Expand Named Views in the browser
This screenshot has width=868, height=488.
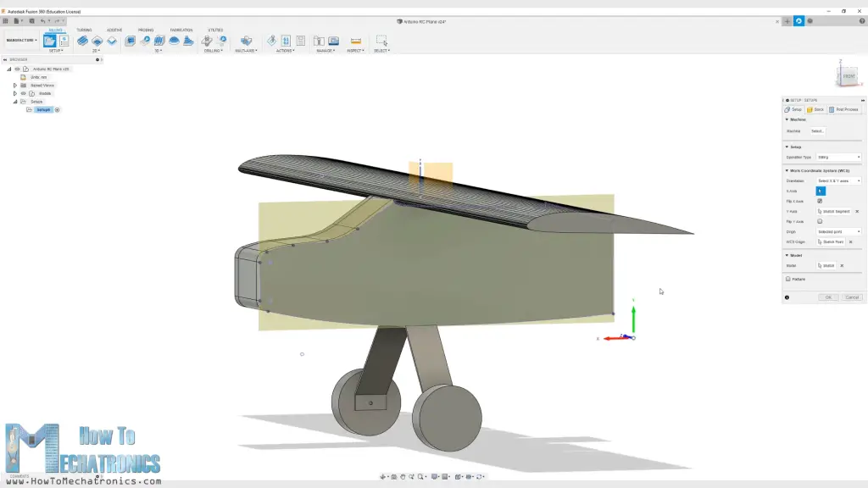pos(15,85)
